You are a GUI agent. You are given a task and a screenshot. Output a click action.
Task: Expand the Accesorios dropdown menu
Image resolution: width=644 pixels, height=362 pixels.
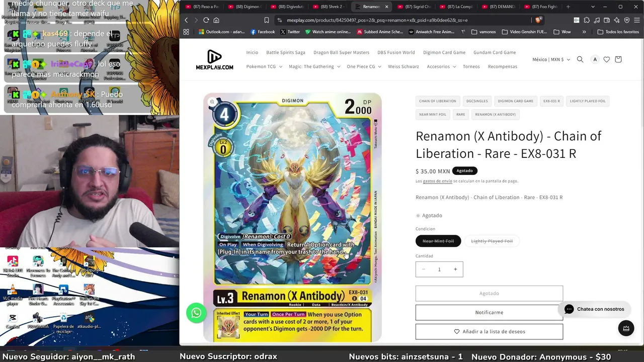coord(441,66)
